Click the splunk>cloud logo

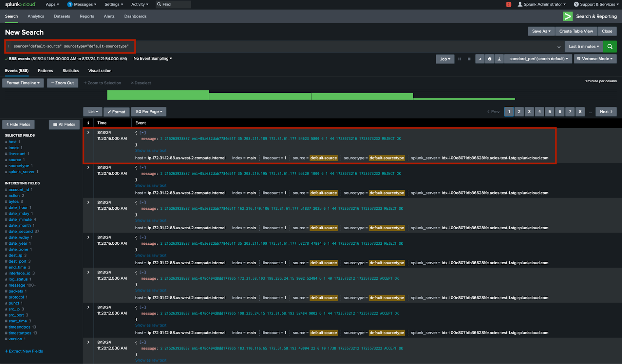click(x=20, y=4)
